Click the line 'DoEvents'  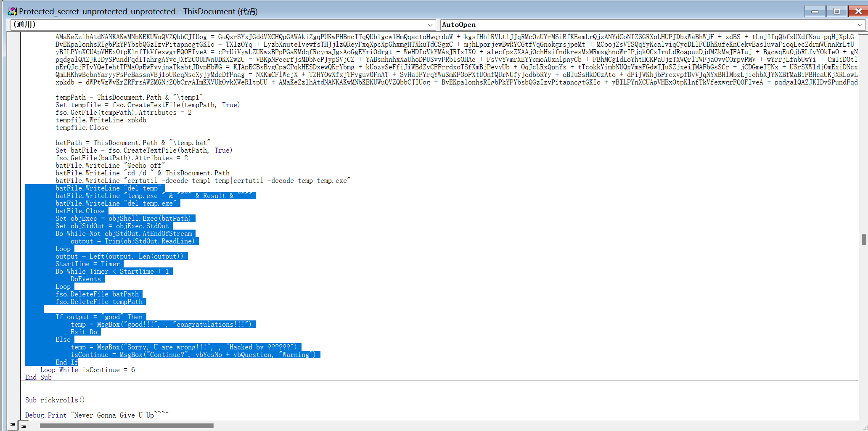click(86, 279)
